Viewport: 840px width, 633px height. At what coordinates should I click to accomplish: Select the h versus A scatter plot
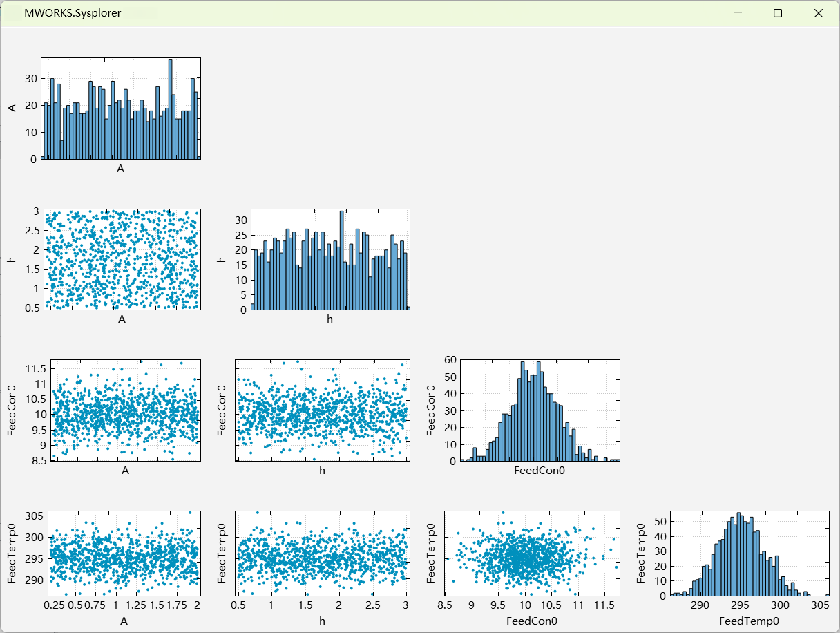[122, 259]
